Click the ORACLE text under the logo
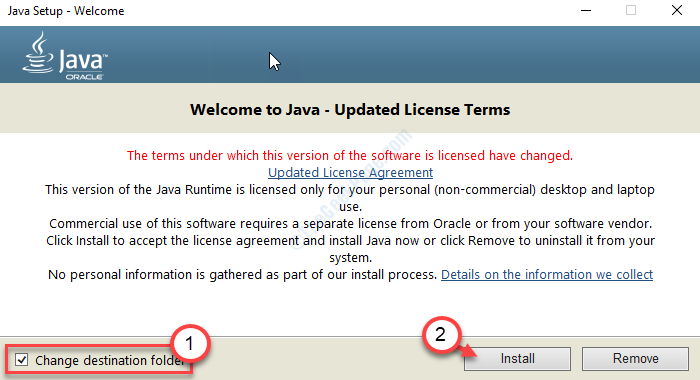 click(84, 77)
